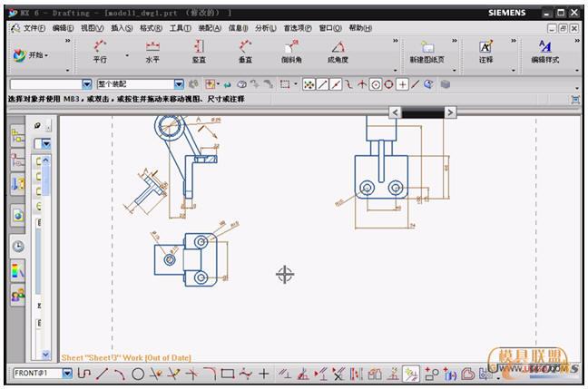Open the 开始 (Start) dropdown menu
Screen dimensions: 588x389
[31, 56]
